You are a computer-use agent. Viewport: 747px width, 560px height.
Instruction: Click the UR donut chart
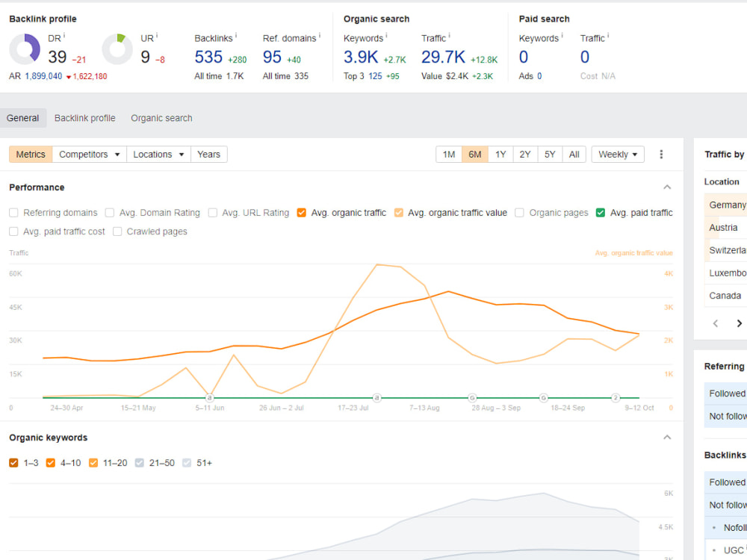point(117,49)
